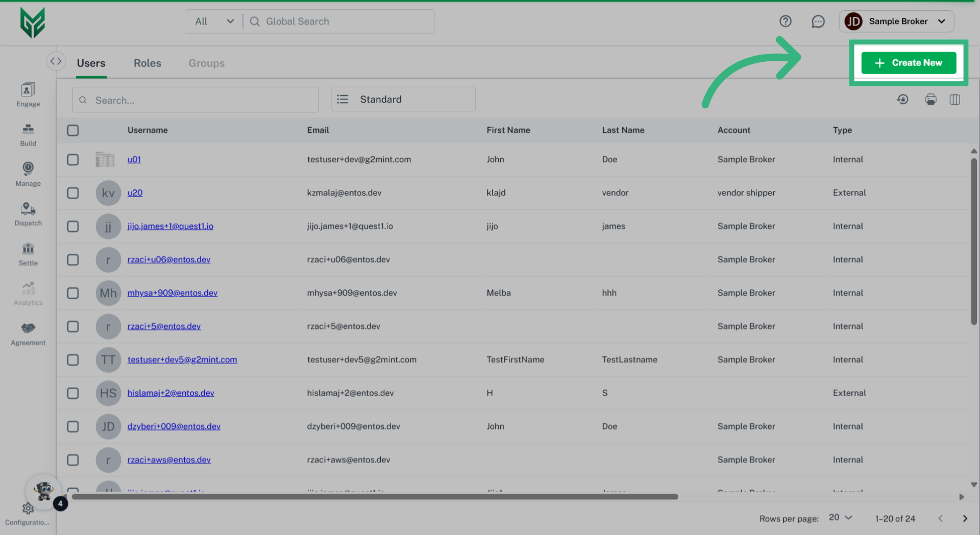The height and width of the screenshot is (535, 980).
Task: Select the checkbox for user u20
Action: (x=73, y=193)
